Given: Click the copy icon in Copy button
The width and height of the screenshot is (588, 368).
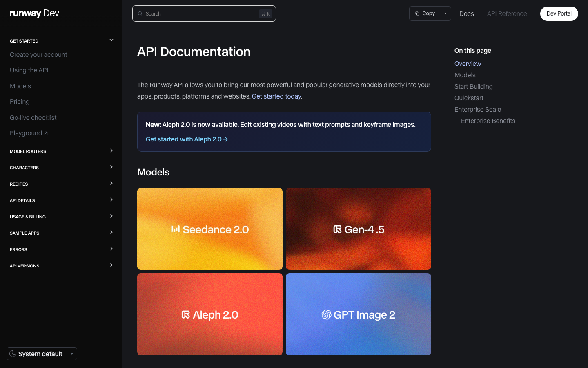Looking at the screenshot, I should pos(417,13).
